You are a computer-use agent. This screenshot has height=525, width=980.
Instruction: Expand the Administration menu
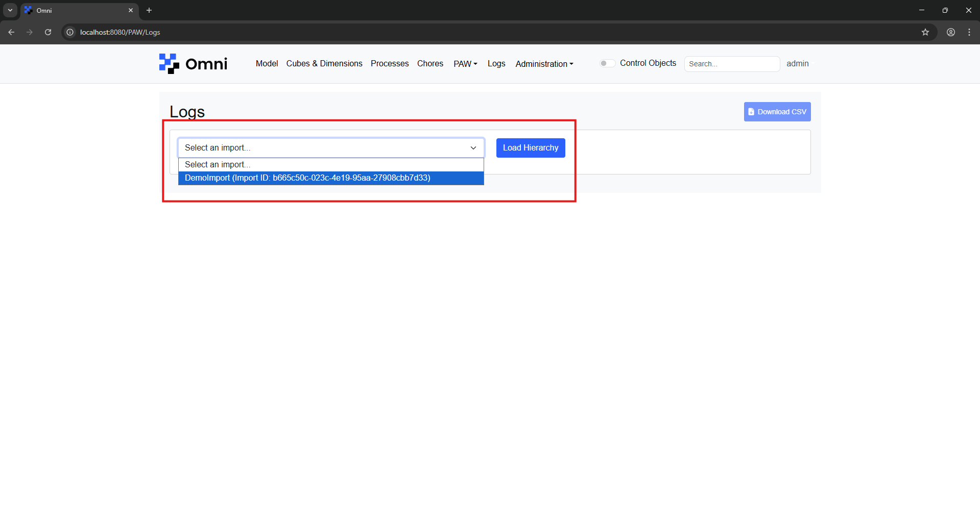pyautogui.click(x=544, y=64)
